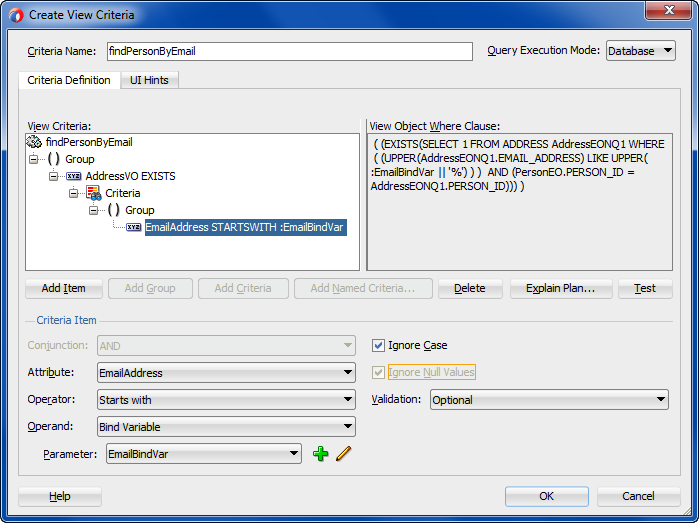Select the AddressVO EXISTS tree row

[x=131, y=176]
